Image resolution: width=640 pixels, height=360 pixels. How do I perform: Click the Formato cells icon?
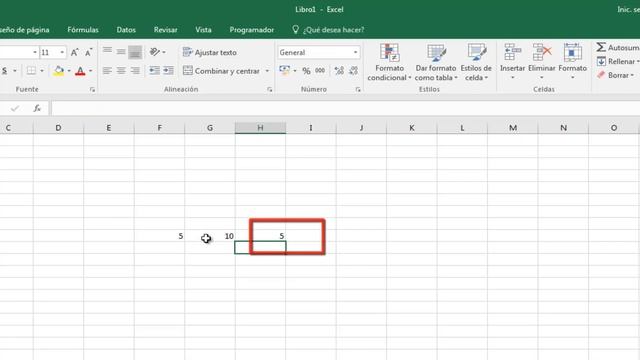click(572, 52)
